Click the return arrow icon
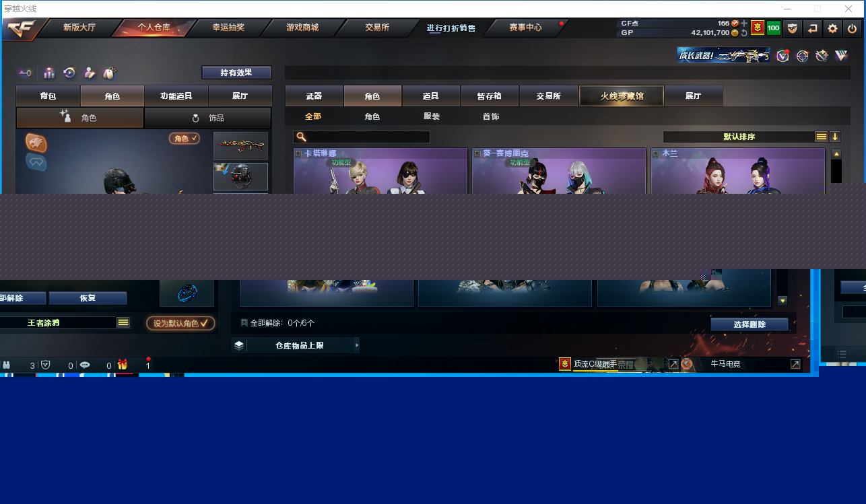Screen dimensions: 866x504 pyautogui.click(x=813, y=28)
